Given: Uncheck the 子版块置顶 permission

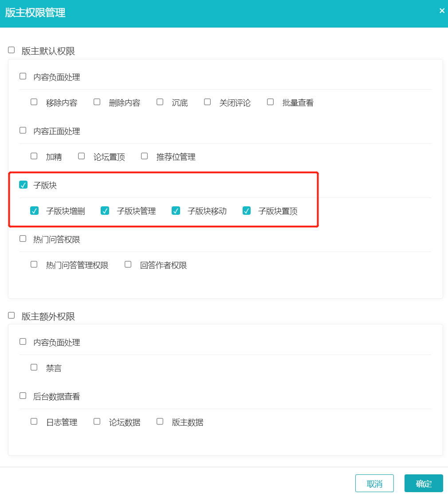Looking at the screenshot, I should pos(246,211).
